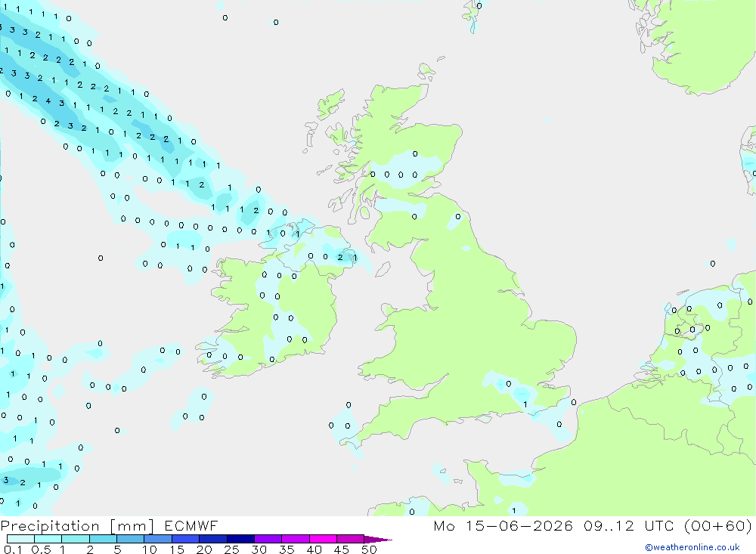This screenshot has width=756, height=554.
Task: Pick the 30–35 mm purple legend swatch
Action: (x=268, y=539)
